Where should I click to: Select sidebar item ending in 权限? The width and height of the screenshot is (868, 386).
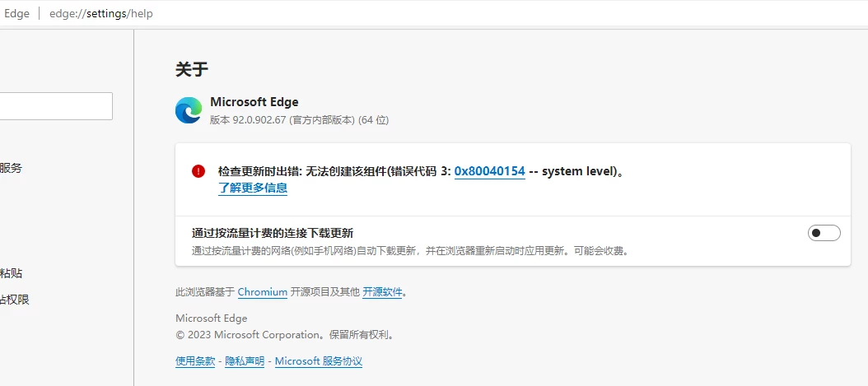click(14, 300)
